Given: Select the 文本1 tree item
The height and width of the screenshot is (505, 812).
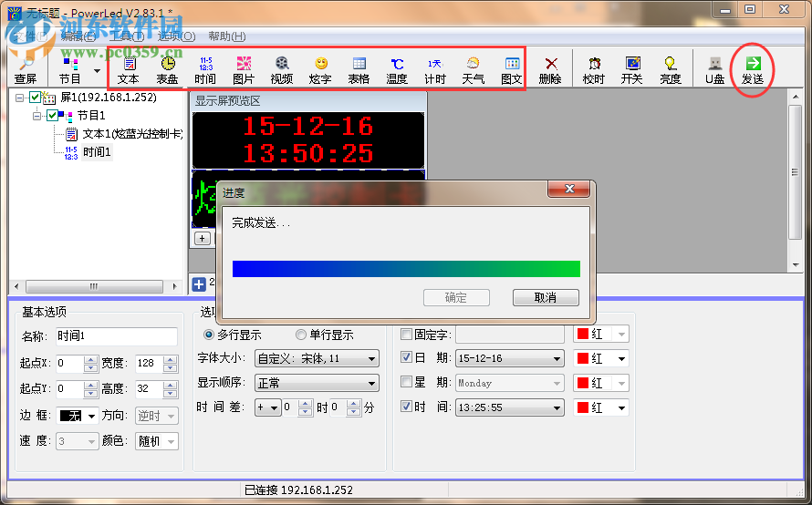Looking at the screenshot, I should coord(132,134).
